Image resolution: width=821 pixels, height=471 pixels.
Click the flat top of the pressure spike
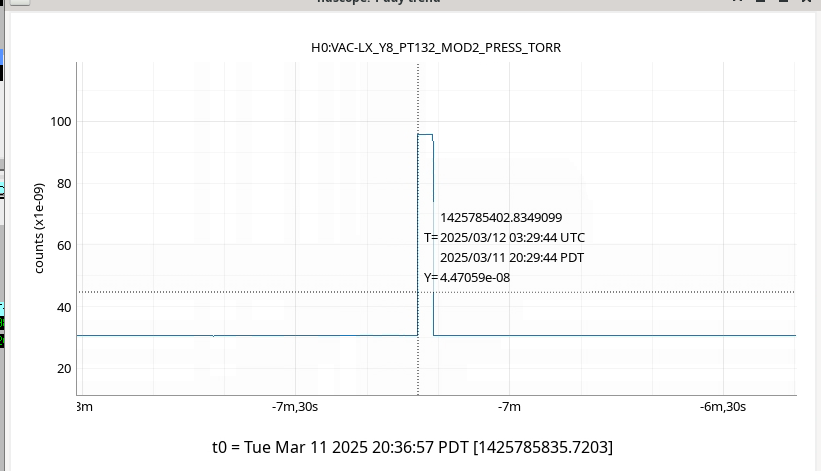(x=425, y=135)
